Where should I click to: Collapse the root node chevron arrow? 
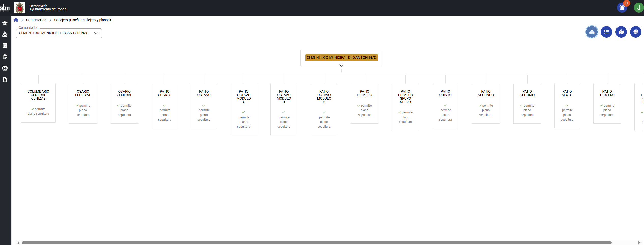click(x=341, y=66)
